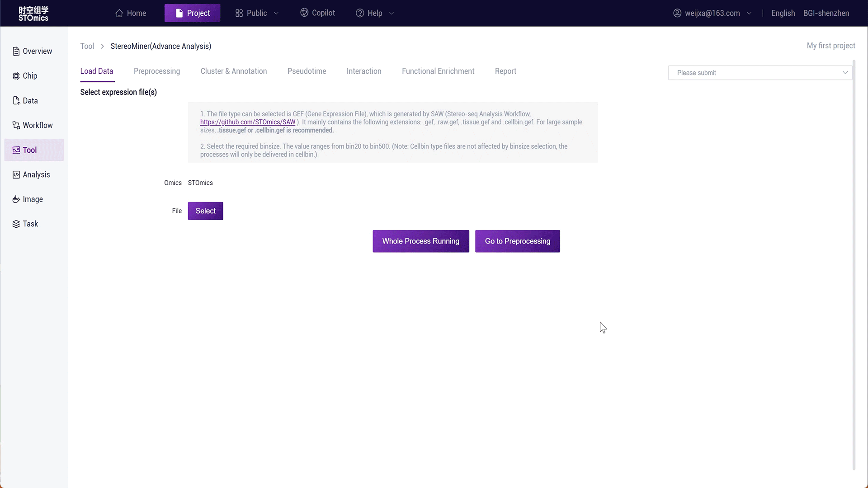
Task: Click the STOmics omics value
Action: (200, 183)
